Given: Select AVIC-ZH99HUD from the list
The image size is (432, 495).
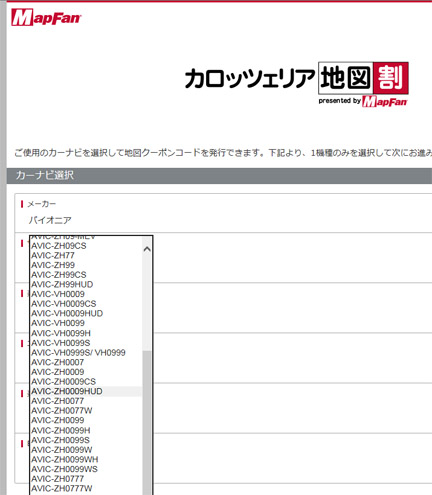Looking at the screenshot, I should (86, 285).
